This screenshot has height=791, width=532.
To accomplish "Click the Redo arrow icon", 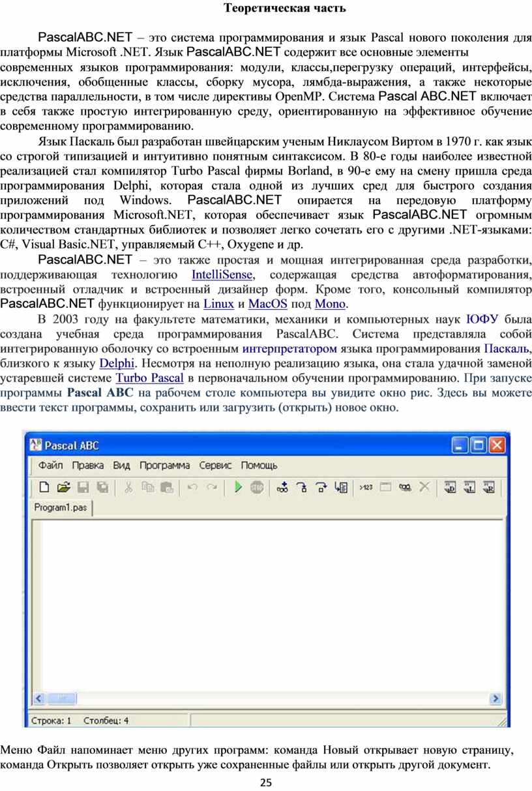I will tap(212, 487).
